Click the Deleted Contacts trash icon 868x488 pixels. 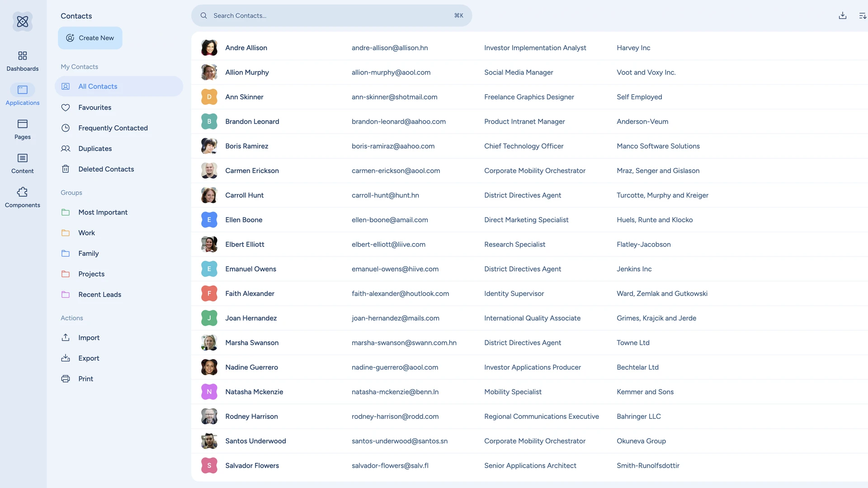pyautogui.click(x=66, y=169)
